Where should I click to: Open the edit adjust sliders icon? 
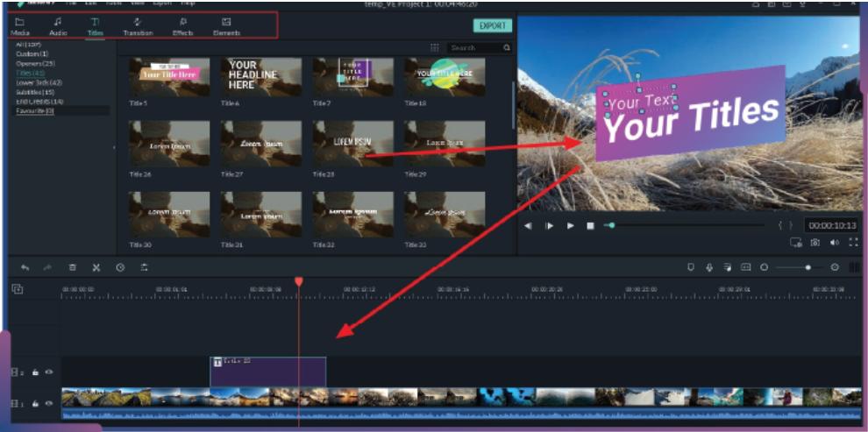144,267
